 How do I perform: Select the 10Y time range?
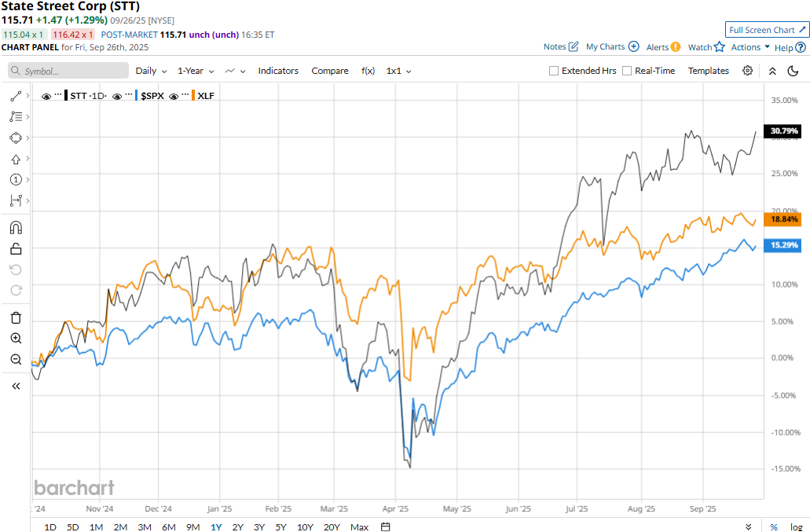click(306, 526)
